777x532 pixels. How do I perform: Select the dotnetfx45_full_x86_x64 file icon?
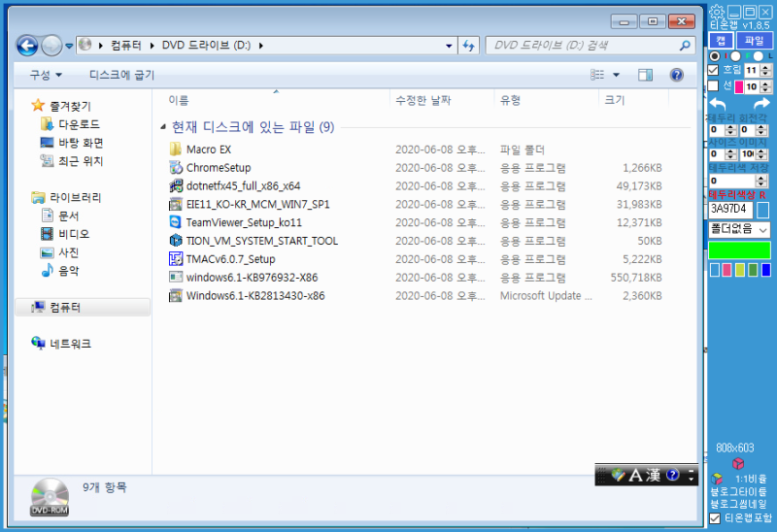point(176,185)
